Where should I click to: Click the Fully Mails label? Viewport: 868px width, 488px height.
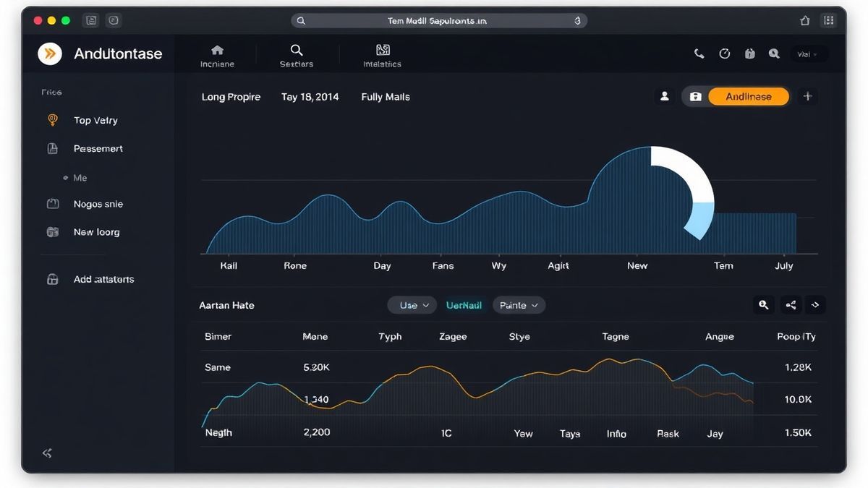click(x=386, y=97)
